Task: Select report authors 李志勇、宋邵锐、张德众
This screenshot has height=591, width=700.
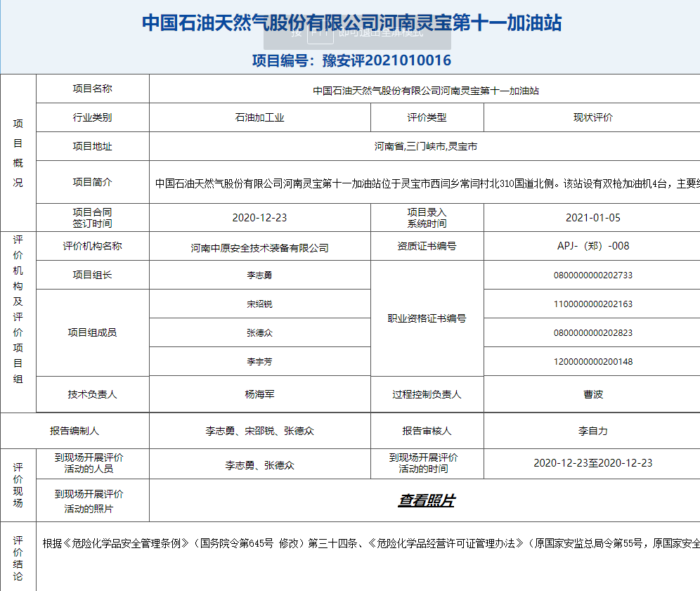Action: pos(259,431)
